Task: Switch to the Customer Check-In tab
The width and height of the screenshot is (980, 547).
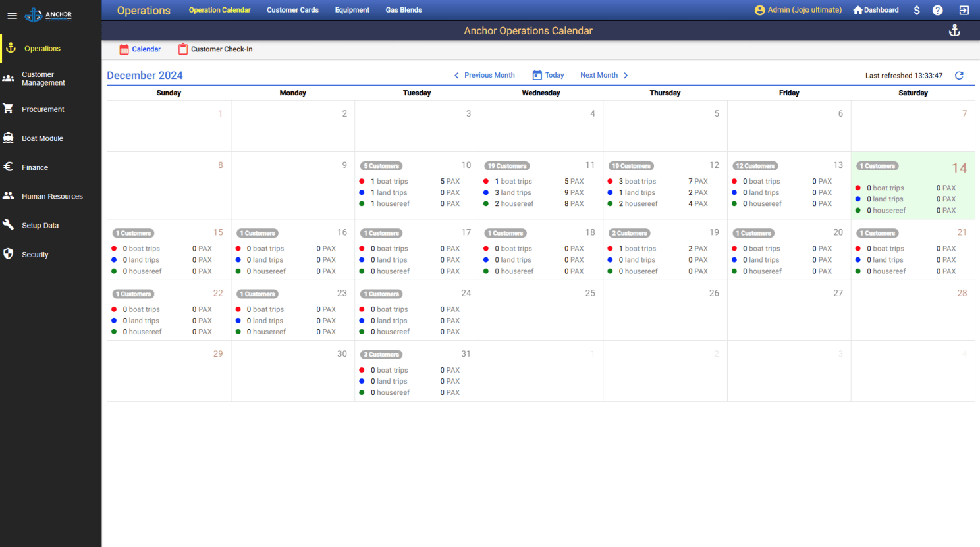Action: point(215,49)
